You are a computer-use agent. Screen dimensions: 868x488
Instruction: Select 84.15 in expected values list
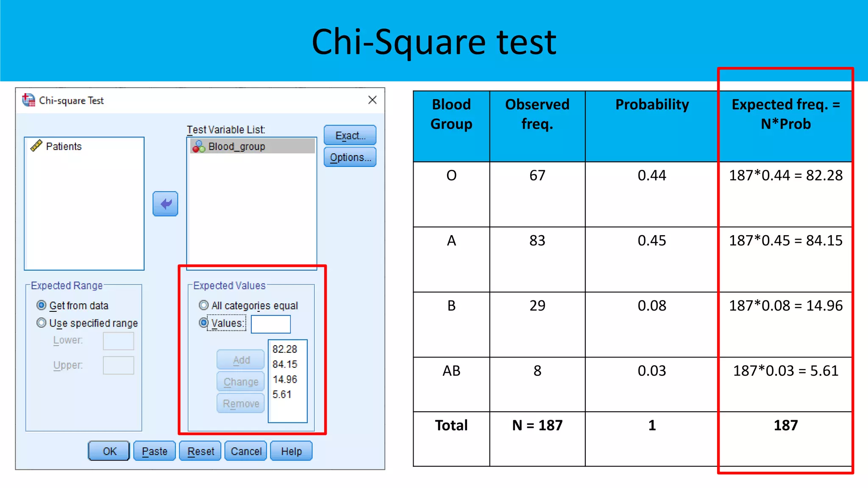click(285, 364)
